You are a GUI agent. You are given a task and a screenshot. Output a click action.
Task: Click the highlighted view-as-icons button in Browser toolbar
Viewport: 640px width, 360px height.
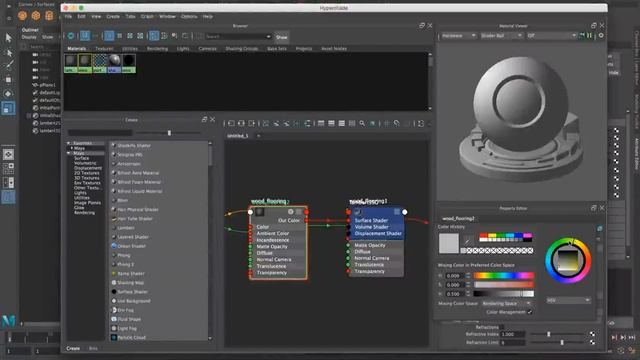[x=109, y=36]
